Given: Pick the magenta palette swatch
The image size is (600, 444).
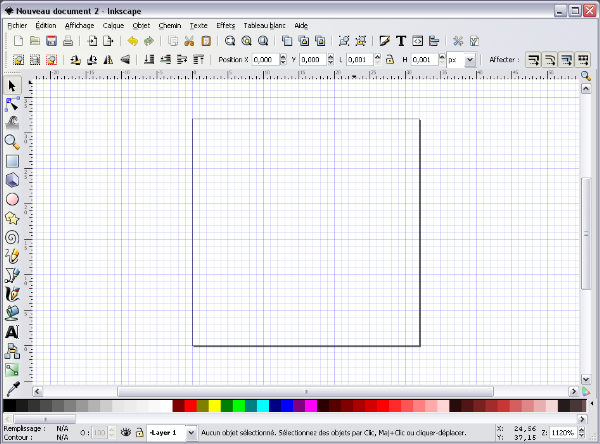Looking at the screenshot, I should (x=311, y=406).
